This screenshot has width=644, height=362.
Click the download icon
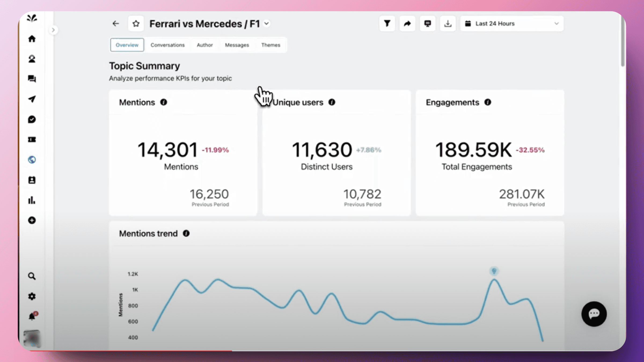point(448,23)
